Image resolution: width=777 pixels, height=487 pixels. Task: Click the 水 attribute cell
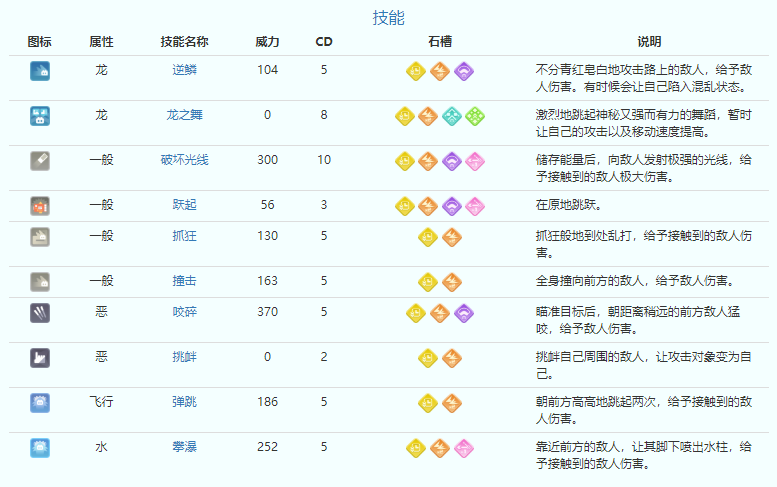click(102, 447)
